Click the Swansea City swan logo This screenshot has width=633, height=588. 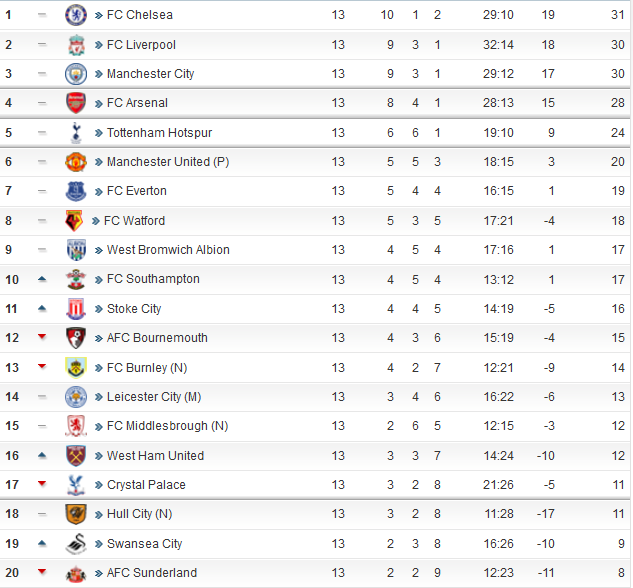pyautogui.click(x=76, y=544)
